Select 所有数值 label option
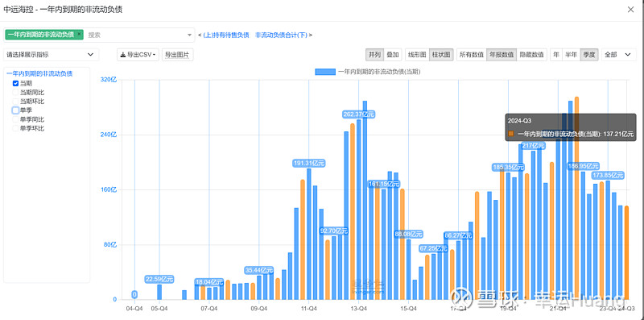The height and width of the screenshot is (320, 644). 472,54
